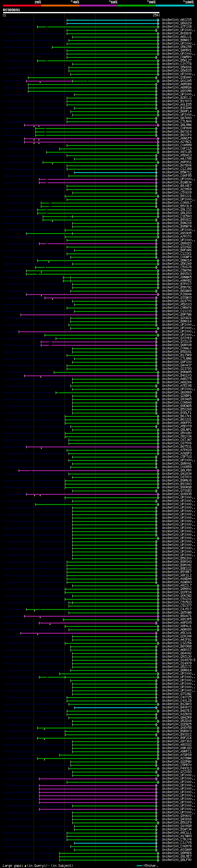197x868 pixels.
Task: Open hit UniRef100_A8IZS5
Action: [177, 20]
